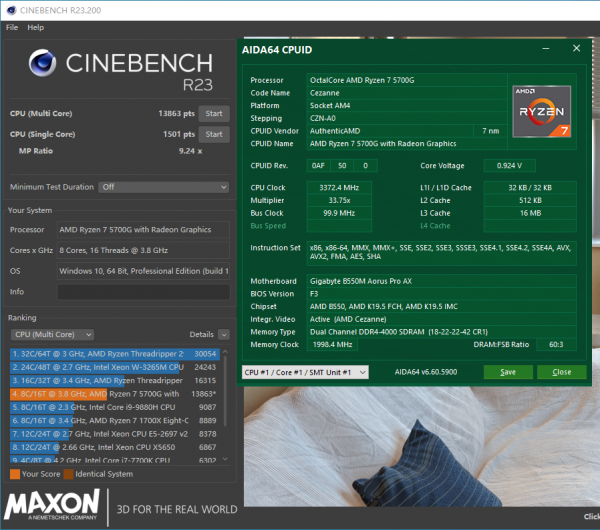600x530 pixels.
Task: Close the AIDA64 CPUID window with X
Action: coord(576,48)
